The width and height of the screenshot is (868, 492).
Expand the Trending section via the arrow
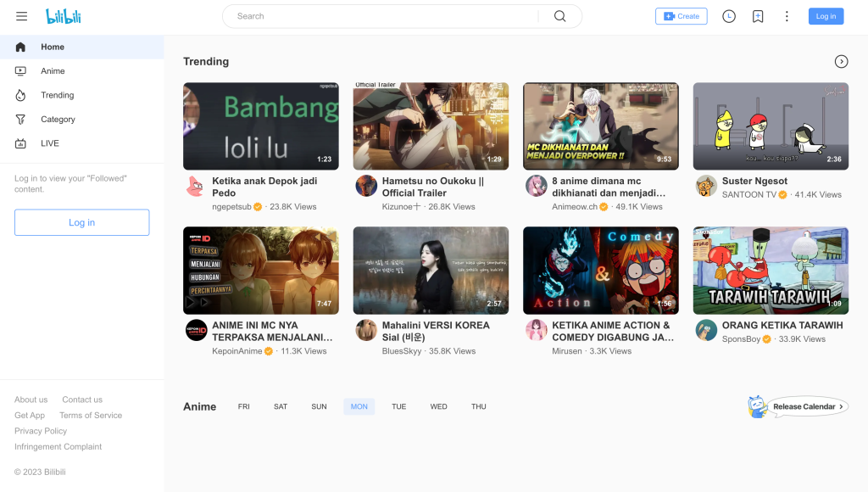(x=841, y=61)
